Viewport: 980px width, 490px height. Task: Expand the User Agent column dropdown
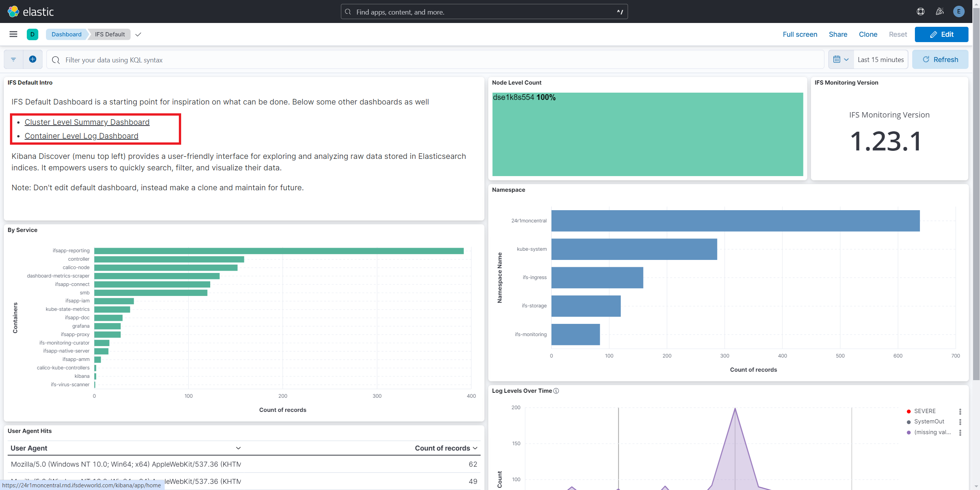pos(238,448)
